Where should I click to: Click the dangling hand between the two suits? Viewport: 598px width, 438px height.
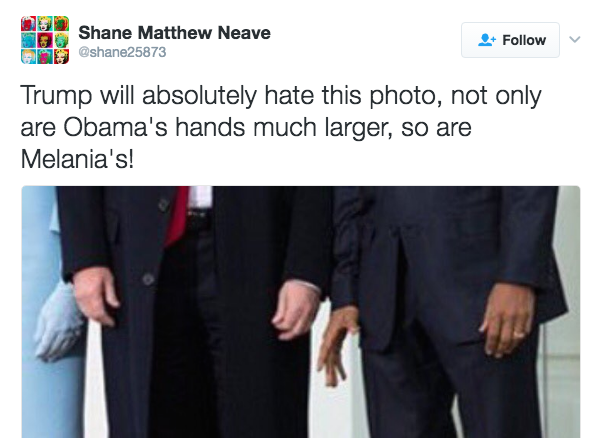click(x=337, y=345)
